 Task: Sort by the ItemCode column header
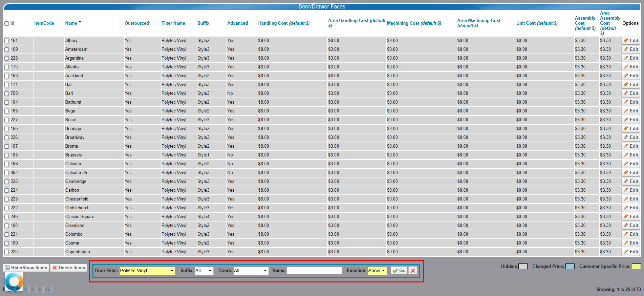point(44,23)
